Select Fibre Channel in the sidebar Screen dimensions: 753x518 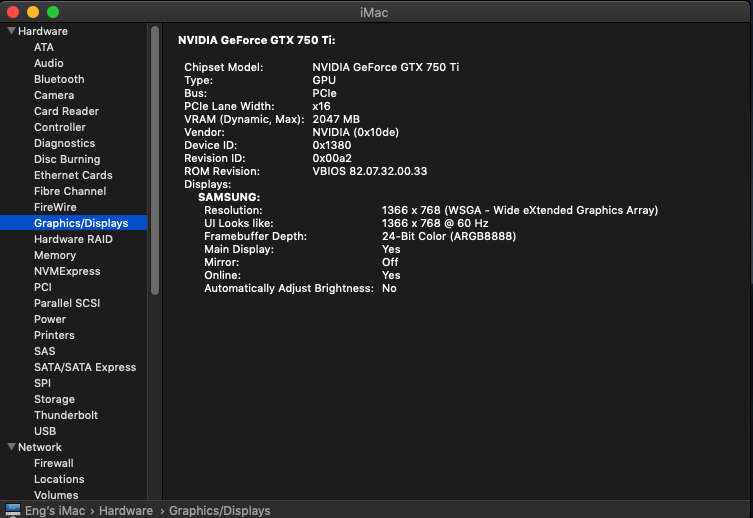tap(70, 191)
